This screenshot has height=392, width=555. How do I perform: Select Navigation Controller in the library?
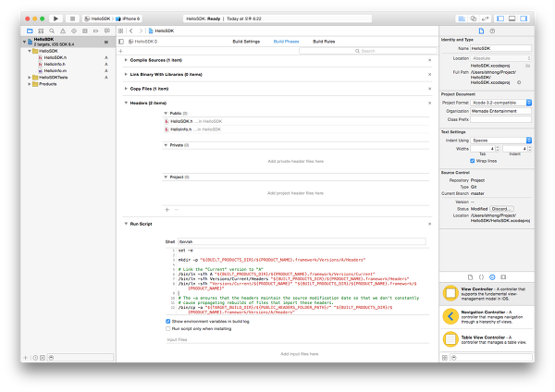[x=487, y=316]
